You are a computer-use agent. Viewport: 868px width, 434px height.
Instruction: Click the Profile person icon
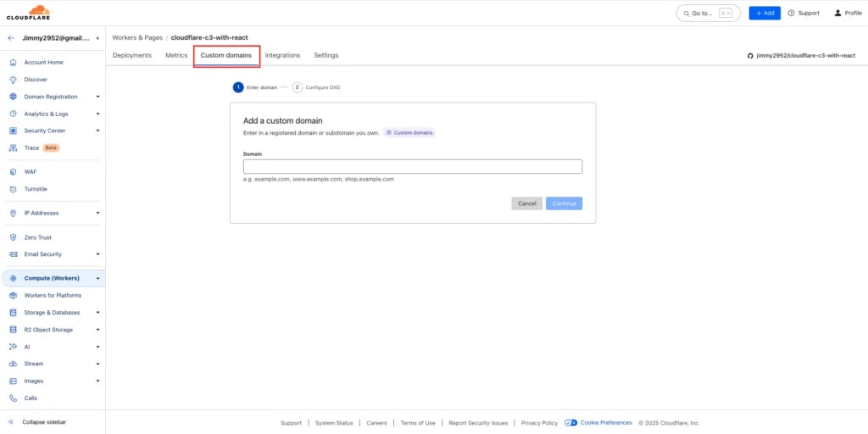coord(837,13)
